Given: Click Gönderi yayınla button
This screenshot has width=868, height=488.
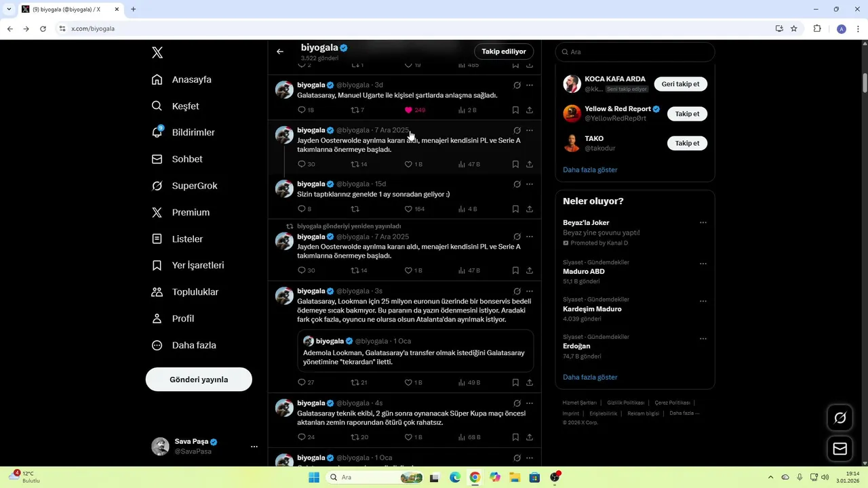Looking at the screenshot, I should click(199, 380).
